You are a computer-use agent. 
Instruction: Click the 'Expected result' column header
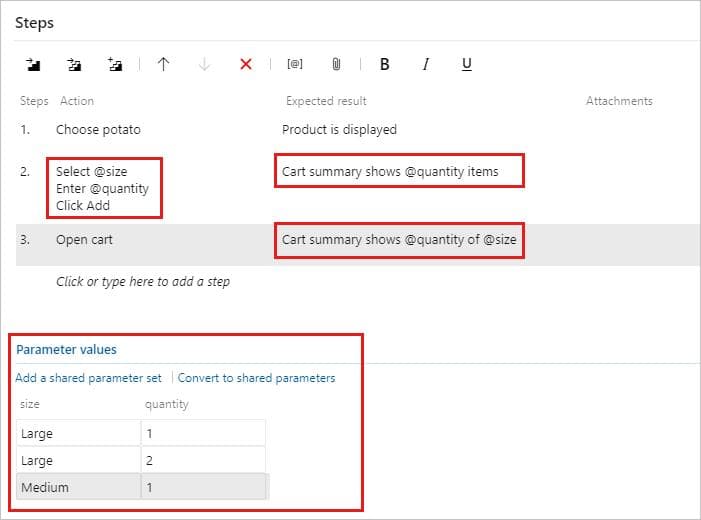(x=326, y=101)
